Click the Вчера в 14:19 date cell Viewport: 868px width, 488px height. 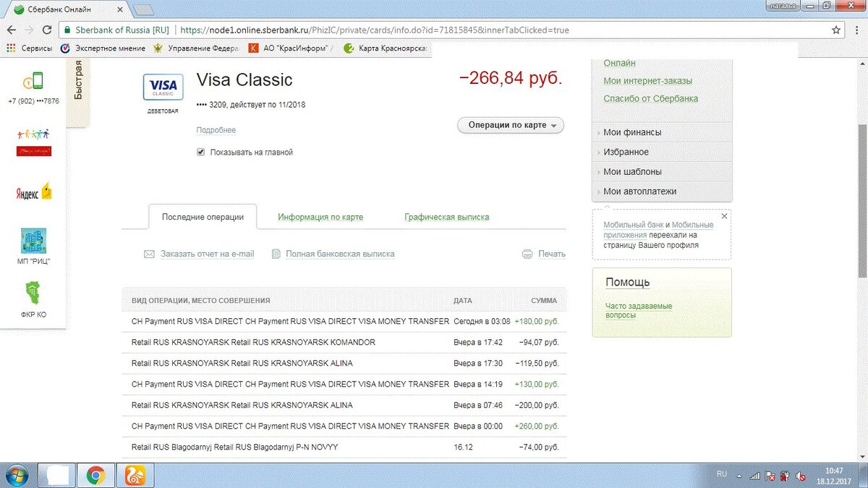point(477,385)
